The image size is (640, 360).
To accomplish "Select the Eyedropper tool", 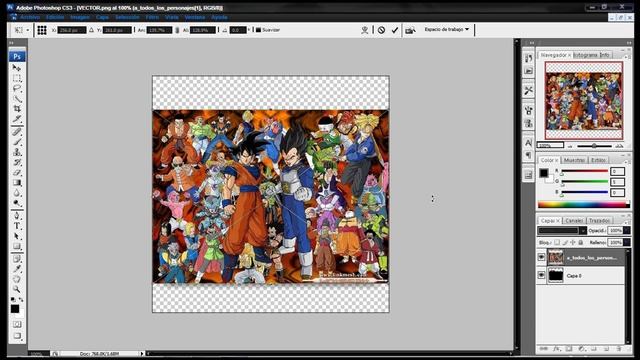I will coord(17,269).
